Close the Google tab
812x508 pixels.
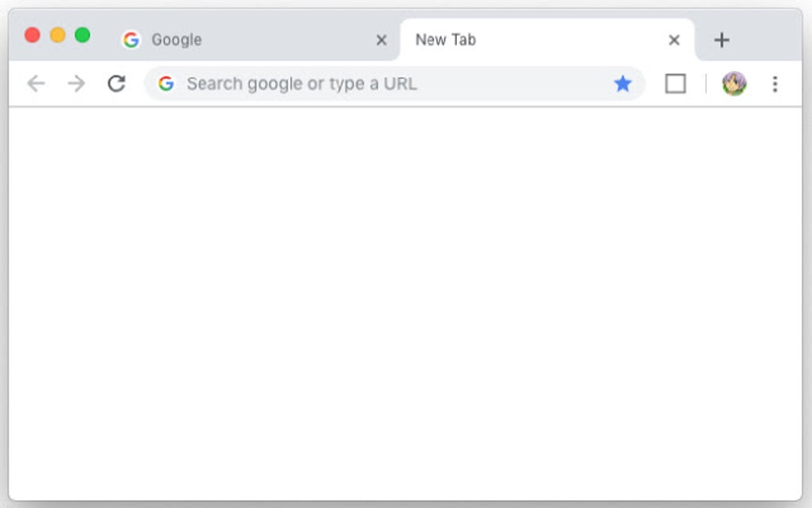[x=381, y=40]
